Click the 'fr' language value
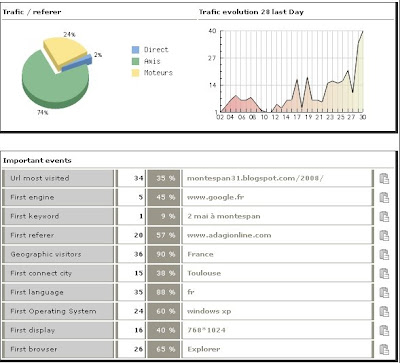 (191, 292)
